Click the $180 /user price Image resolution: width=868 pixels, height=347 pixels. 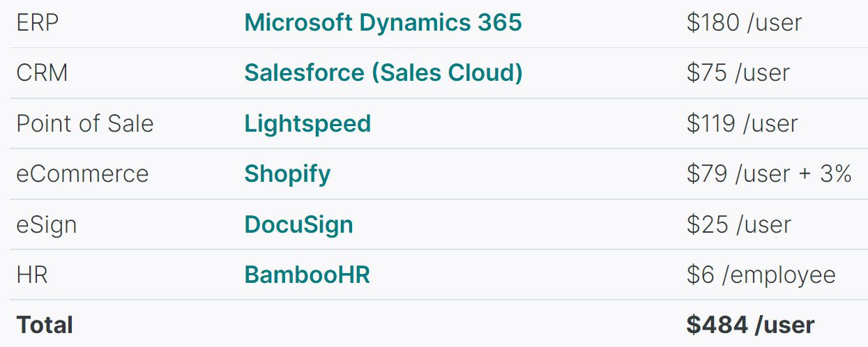(x=744, y=22)
